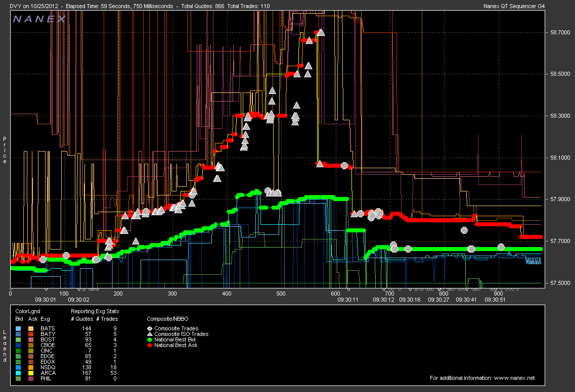Click the 'Composite/NBBO' legend heading
The image size is (575, 392).
coord(167,319)
